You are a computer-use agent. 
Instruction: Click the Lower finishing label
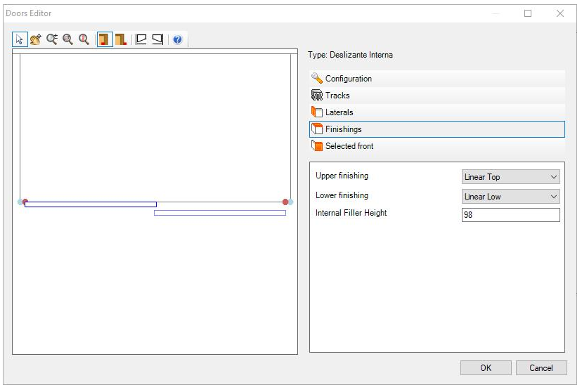coord(342,195)
